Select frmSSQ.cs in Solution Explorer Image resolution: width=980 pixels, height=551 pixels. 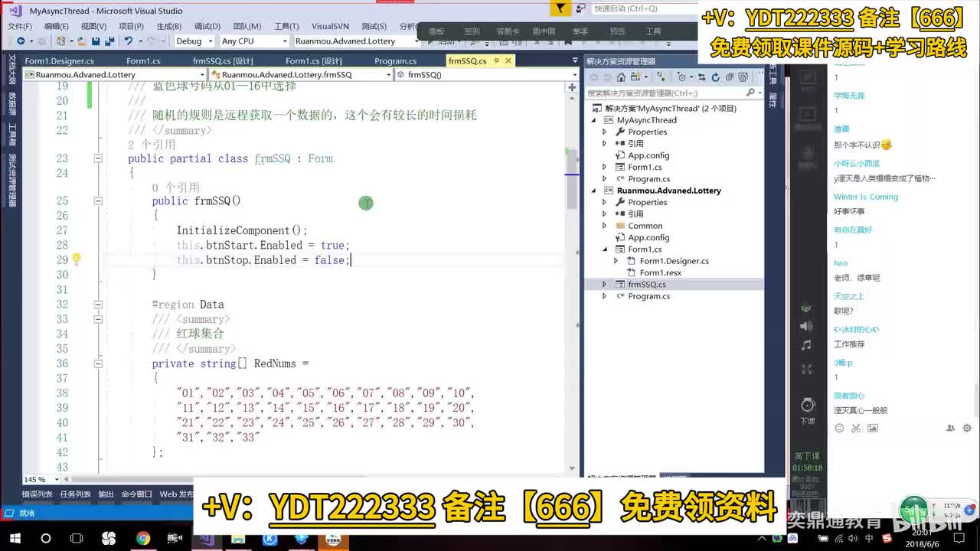[647, 285]
